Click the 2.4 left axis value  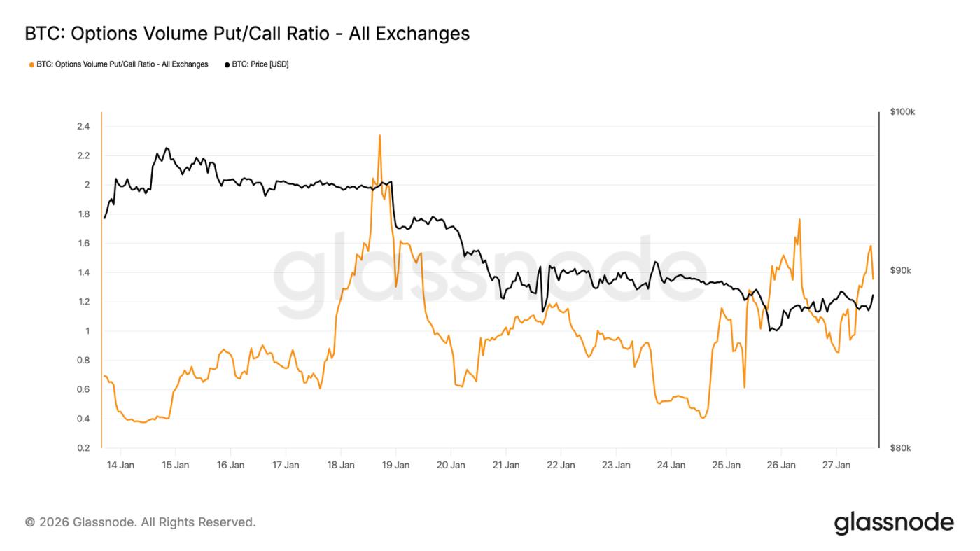[83, 127]
